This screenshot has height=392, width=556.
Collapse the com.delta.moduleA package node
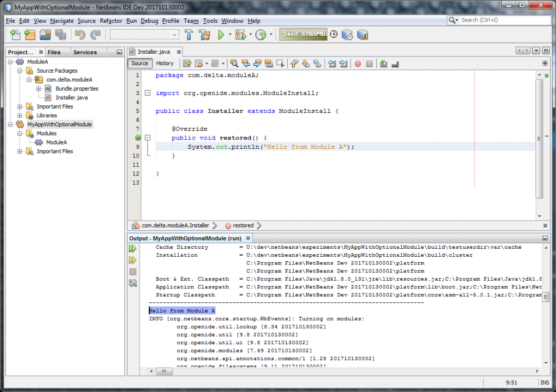tap(29, 80)
